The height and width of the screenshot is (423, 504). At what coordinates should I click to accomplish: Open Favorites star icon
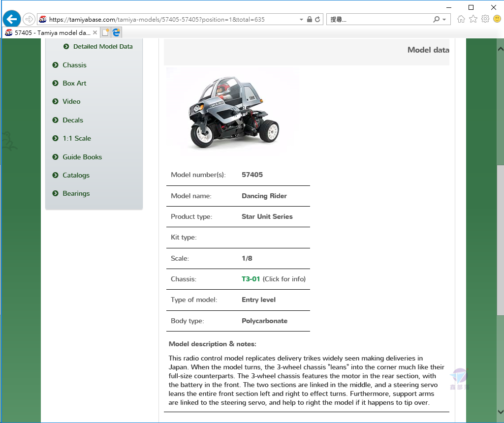473,19
